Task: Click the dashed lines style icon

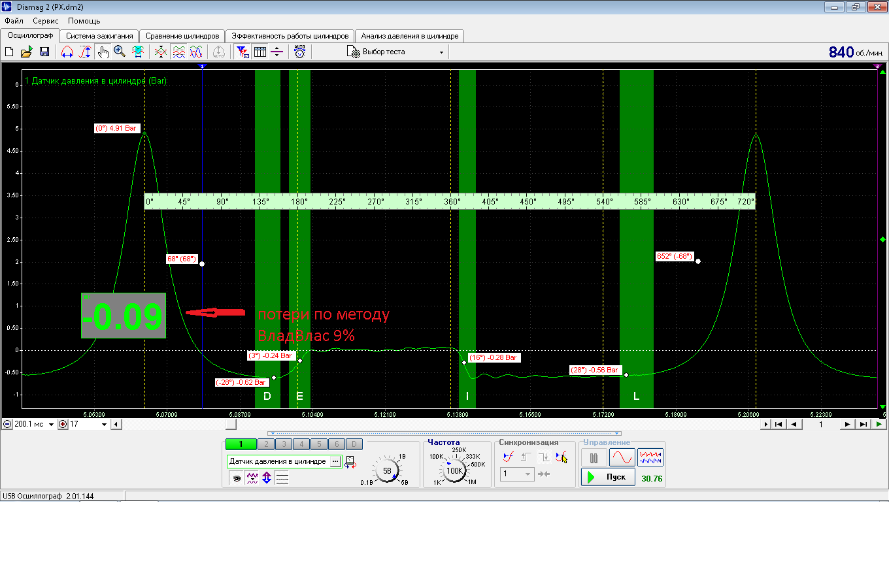Action: click(282, 478)
